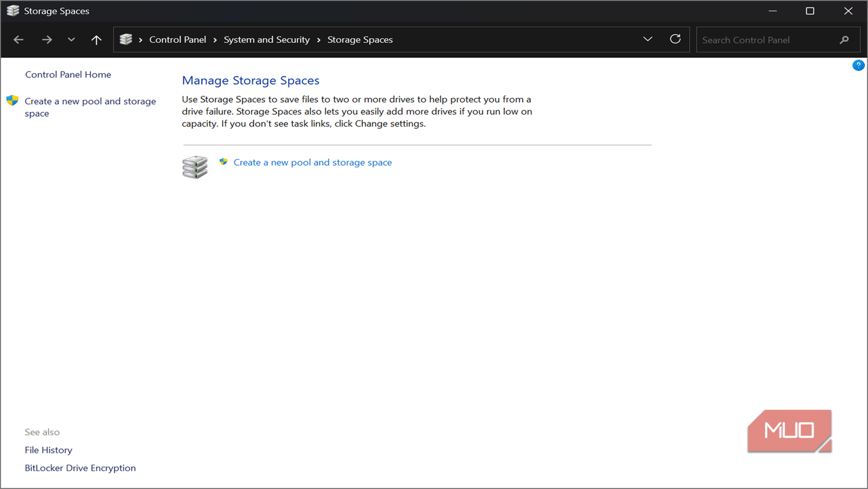868x489 pixels.
Task: Go back using the back arrow
Action: click(x=19, y=40)
